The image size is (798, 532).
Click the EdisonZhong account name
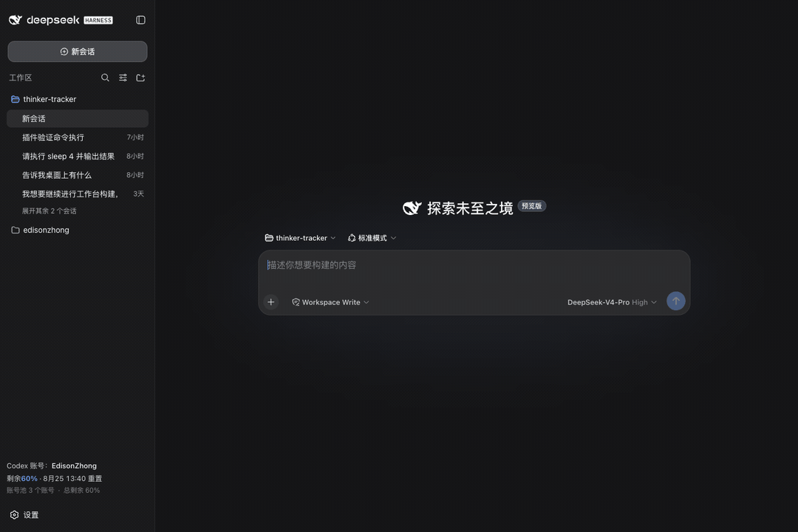(x=74, y=465)
